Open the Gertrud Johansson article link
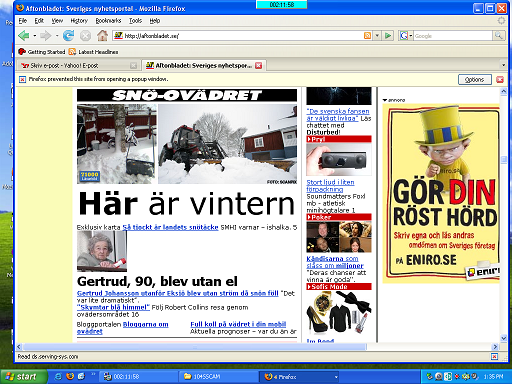The image size is (512, 384). (x=177, y=293)
